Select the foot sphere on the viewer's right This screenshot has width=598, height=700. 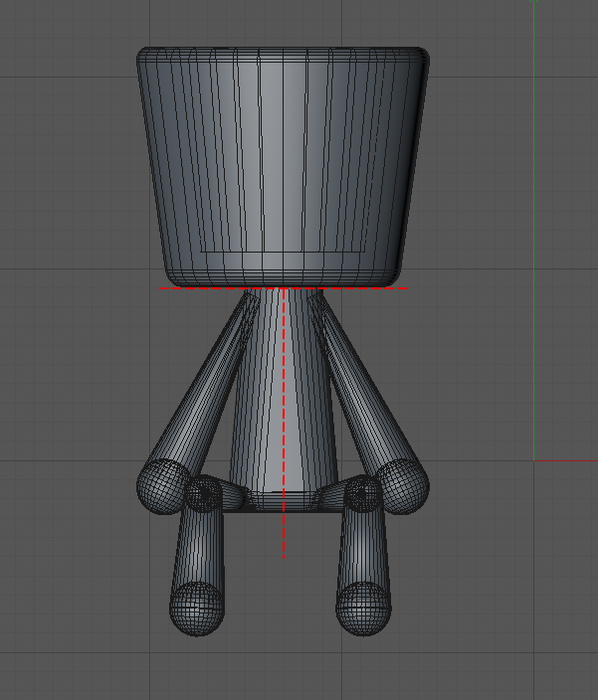coord(363,609)
